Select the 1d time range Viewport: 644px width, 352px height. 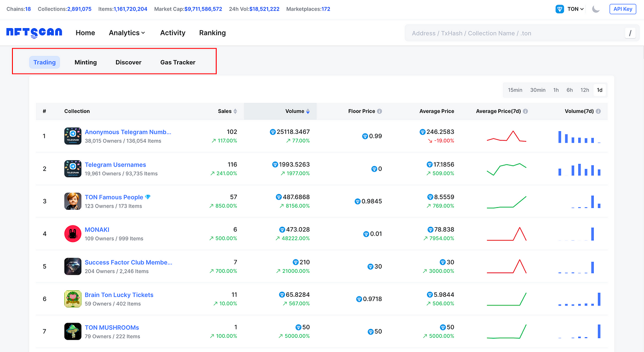[x=599, y=90]
